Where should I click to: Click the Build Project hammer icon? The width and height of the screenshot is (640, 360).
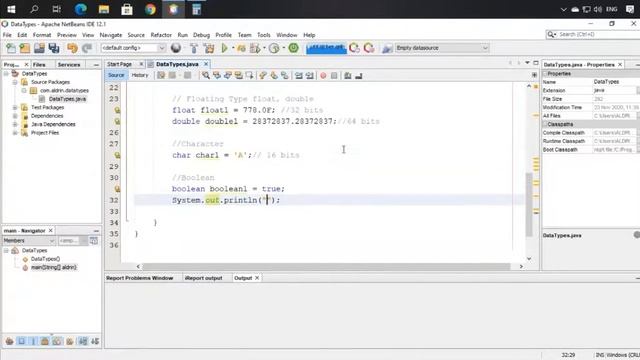click(x=194, y=48)
